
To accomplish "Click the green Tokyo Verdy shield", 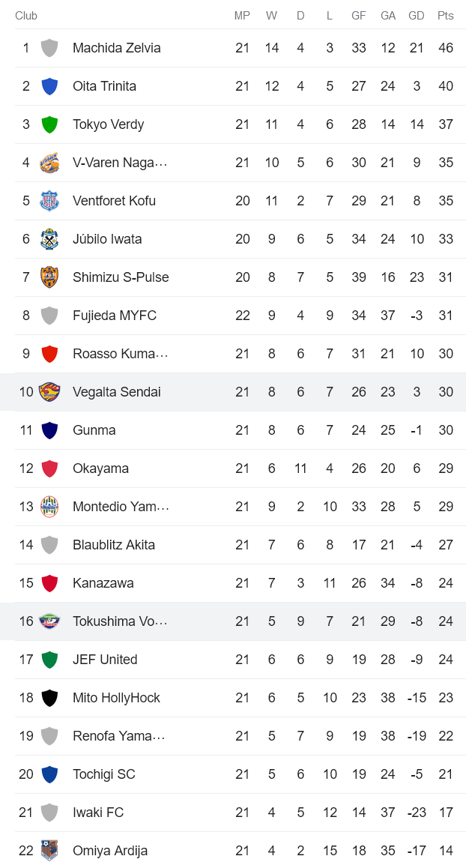I will (49, 124).
